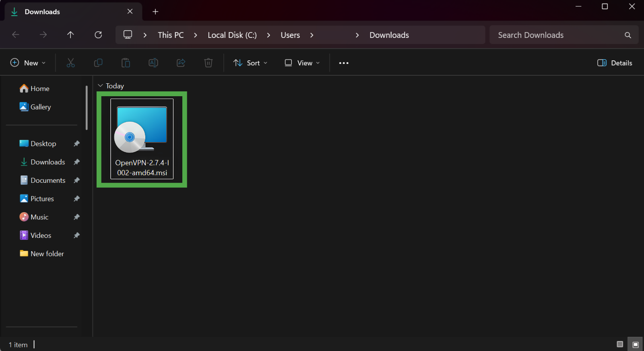Click the Rename icon in toolbar
Screen dimensions: 644x351
[153, 63]
